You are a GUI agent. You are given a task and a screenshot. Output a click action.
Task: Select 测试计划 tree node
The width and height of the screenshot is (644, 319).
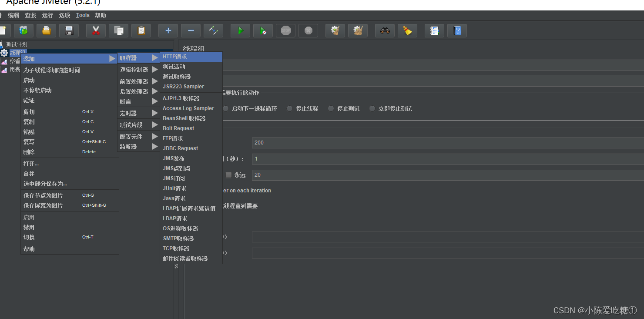point(17,44)
